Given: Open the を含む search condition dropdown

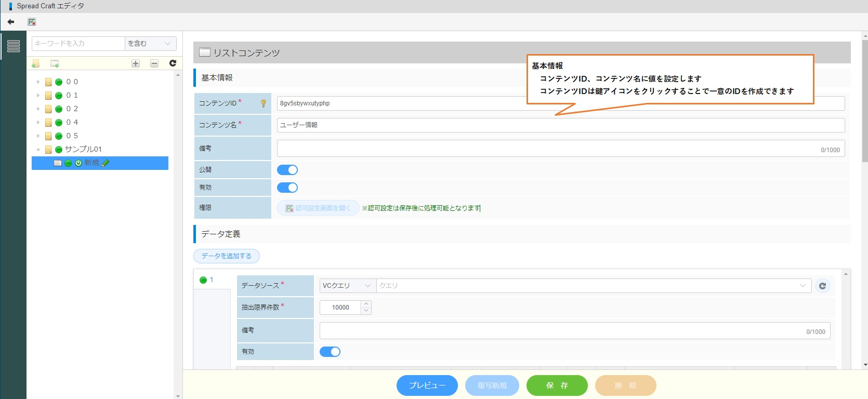Looking at the screenshot, I should pyautogui.click(x=150, y=44).
